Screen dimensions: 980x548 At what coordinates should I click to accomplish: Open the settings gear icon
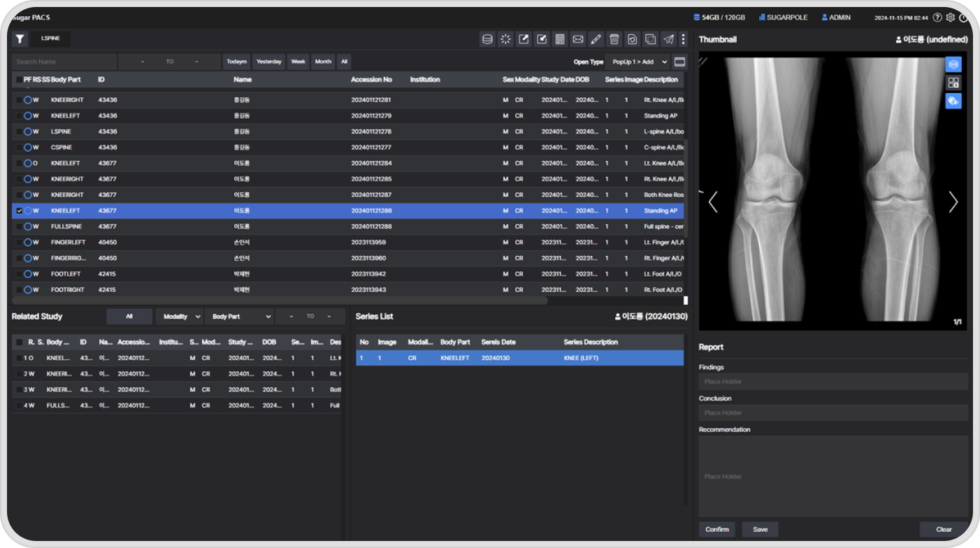[x=951, y=17]
